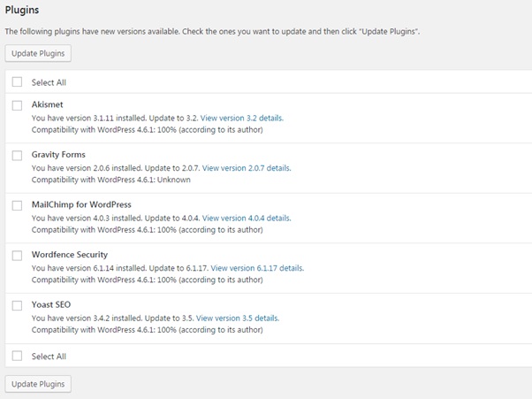This screenshot has width=532, height=399.
Task: Click the Wordfence Security plugin title
Action: pos(70,255)
